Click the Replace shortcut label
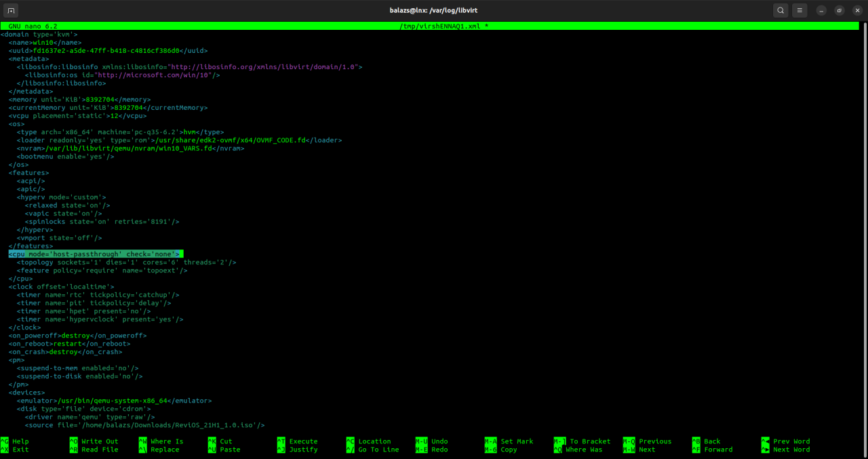The width and height of the screenshot is (868, 459). pos(165,450)
